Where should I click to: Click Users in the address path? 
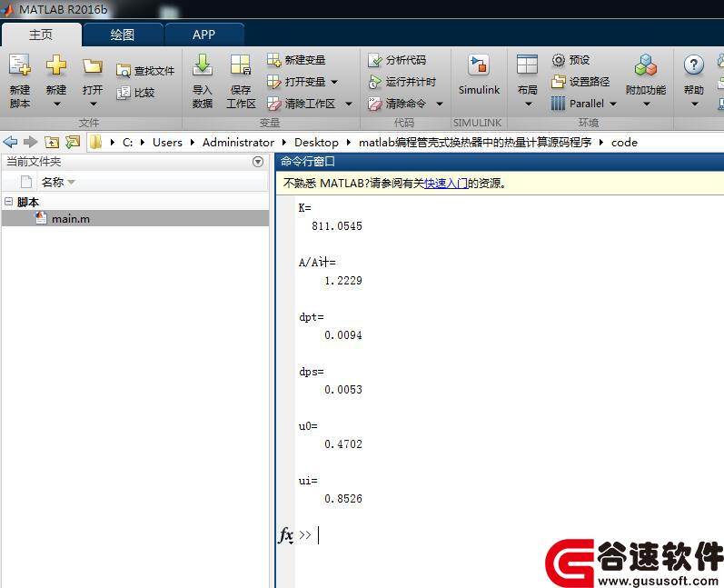[x=167, y=143]
